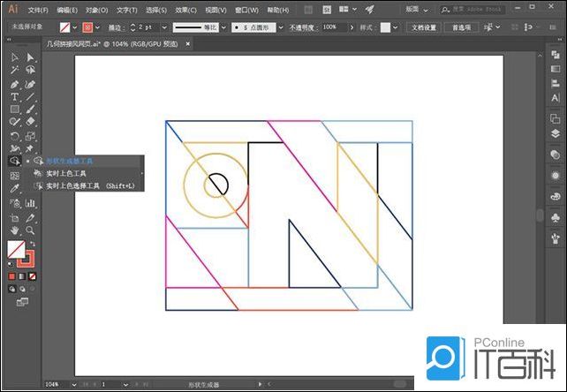This screenshot has height=392, width=567.
Task: Select the Eyedropper tool
Action: click(14, 189)
